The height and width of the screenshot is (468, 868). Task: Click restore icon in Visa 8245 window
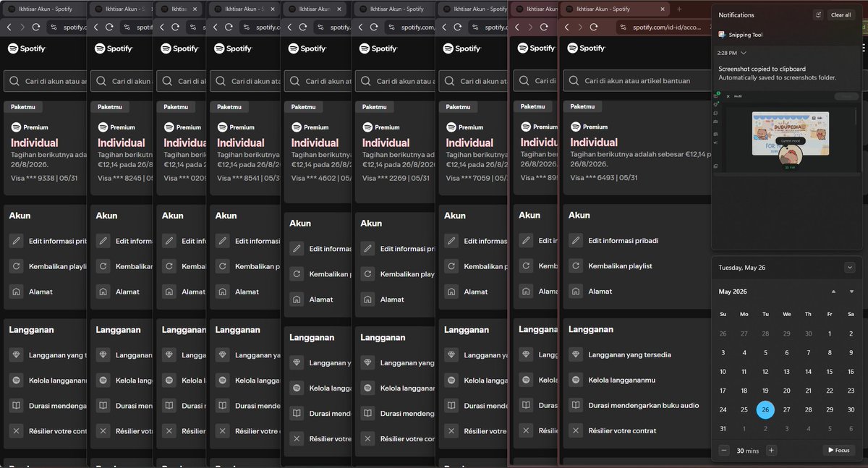pyautogui.click(x=103, y=266)
